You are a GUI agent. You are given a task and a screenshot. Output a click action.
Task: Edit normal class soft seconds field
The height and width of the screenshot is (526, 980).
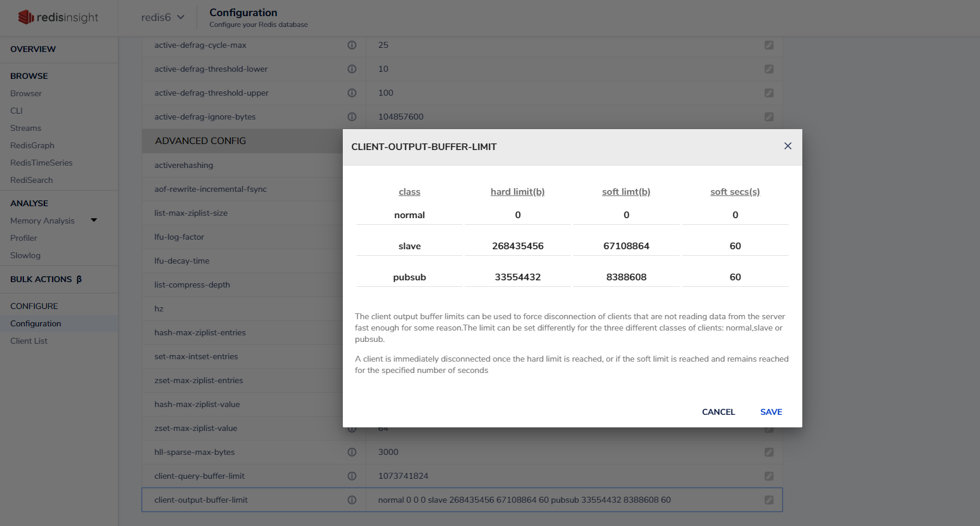click(x=735, y=215)
